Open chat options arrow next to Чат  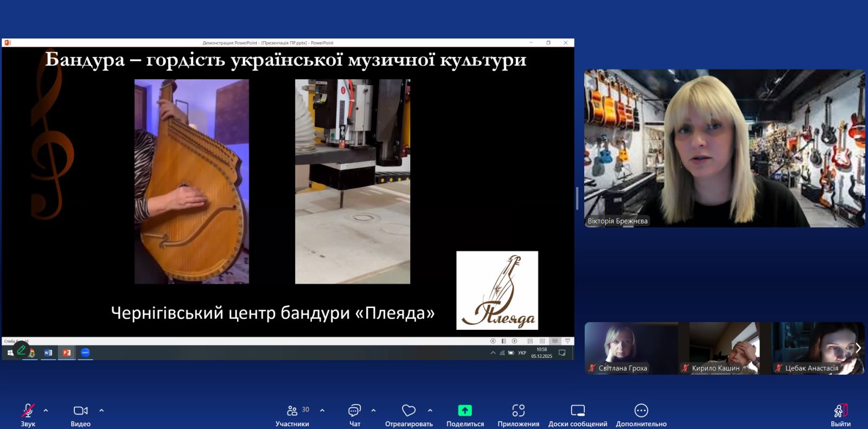click(x=373, y=411)
